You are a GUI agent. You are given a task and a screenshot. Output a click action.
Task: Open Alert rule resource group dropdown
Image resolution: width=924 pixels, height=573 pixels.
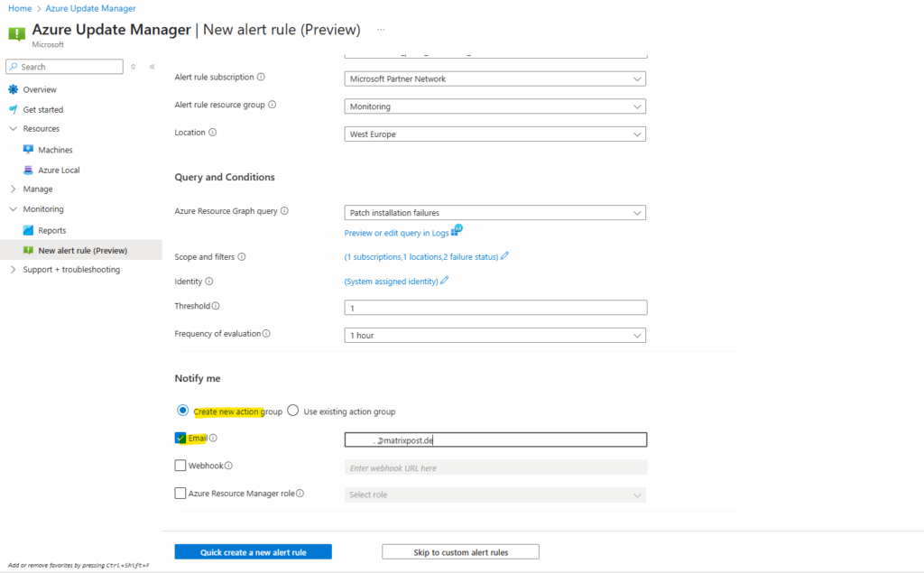click(495, 106)
